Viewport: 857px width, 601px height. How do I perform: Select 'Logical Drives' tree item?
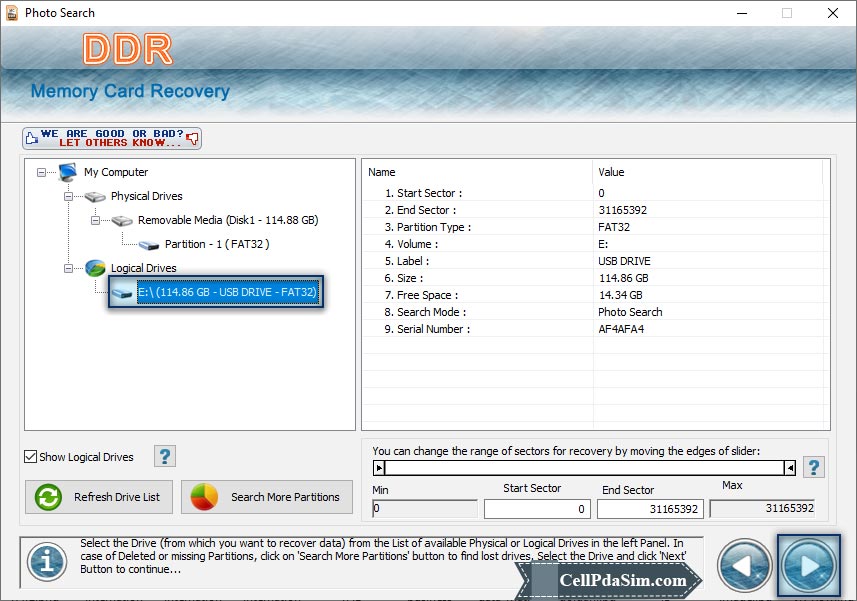144,268
